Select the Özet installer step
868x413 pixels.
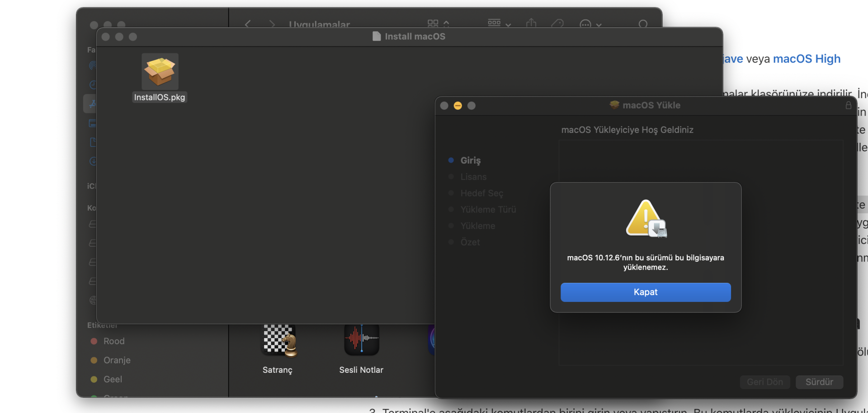click(470, 242)
